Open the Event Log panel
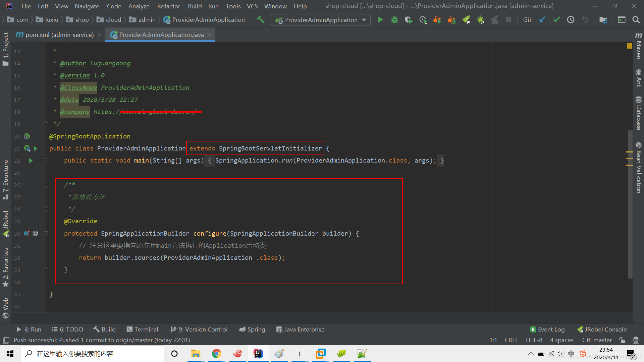This screenshot has width=644, height=362. tap(547, 329)
